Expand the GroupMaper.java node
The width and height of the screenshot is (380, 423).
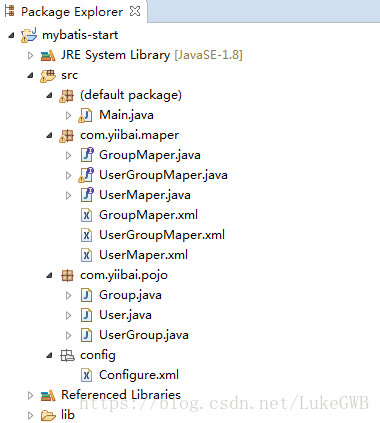[68, 155]
